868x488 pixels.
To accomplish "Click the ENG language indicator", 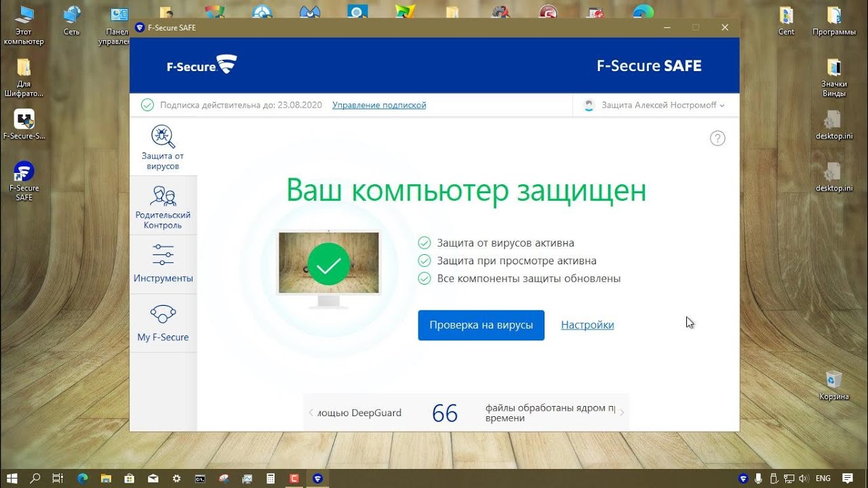I will click(x=823, y=478).
